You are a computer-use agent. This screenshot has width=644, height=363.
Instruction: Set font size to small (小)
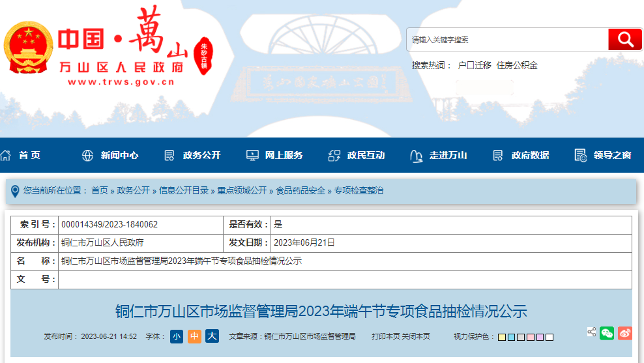177,336
